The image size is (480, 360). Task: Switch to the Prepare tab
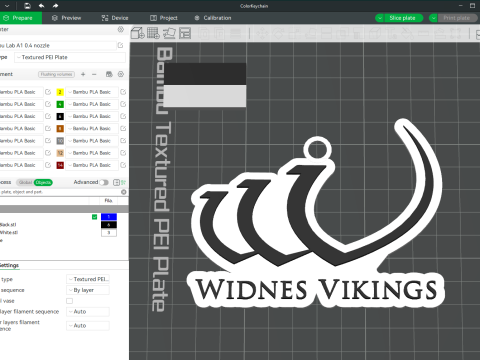tap(21, 18)
